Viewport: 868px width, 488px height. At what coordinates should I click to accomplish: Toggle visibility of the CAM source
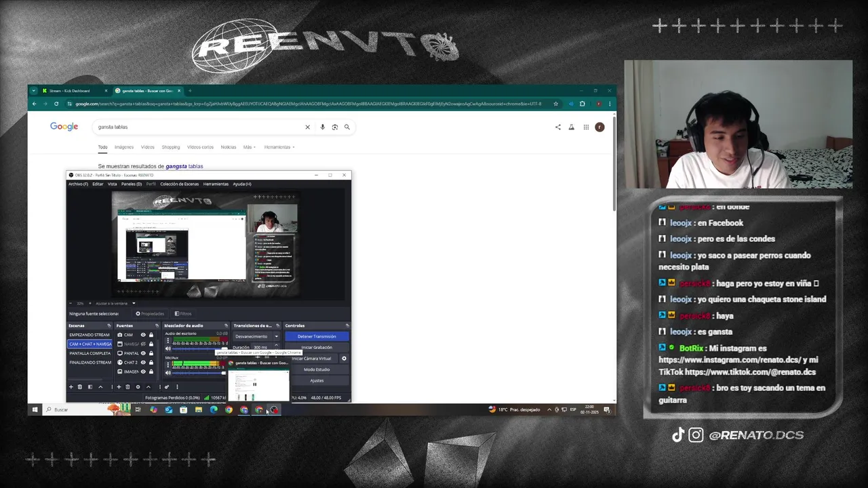coord(143,335)
